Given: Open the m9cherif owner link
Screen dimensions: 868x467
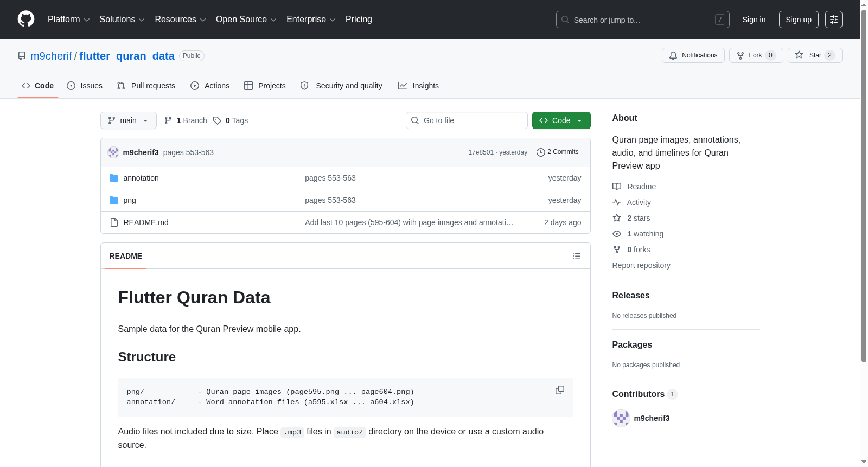Looking at the screenshot, I should pos(51,56).
